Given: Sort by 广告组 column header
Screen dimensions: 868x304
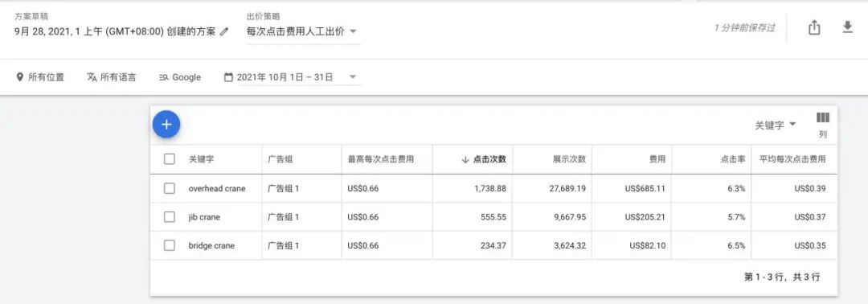Looking at the screenshot, I should [280, 159].
